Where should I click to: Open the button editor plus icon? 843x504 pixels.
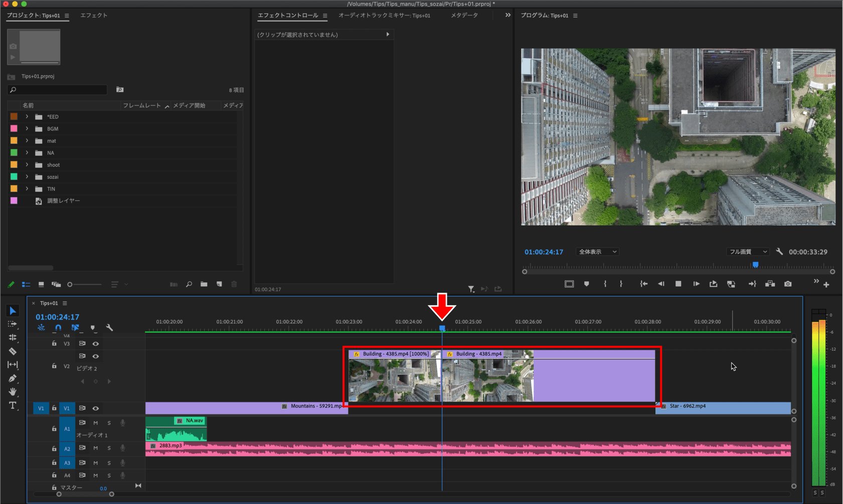point(826,285)
